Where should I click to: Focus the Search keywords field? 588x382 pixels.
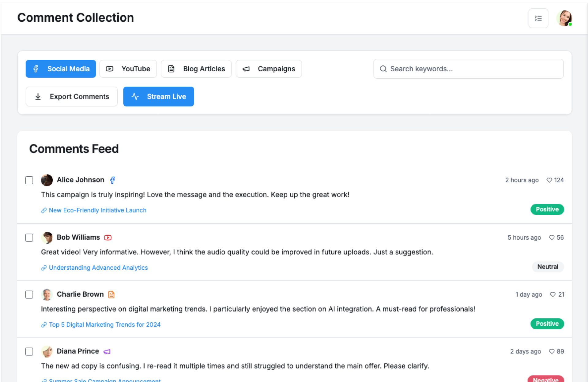coord(469,69)
